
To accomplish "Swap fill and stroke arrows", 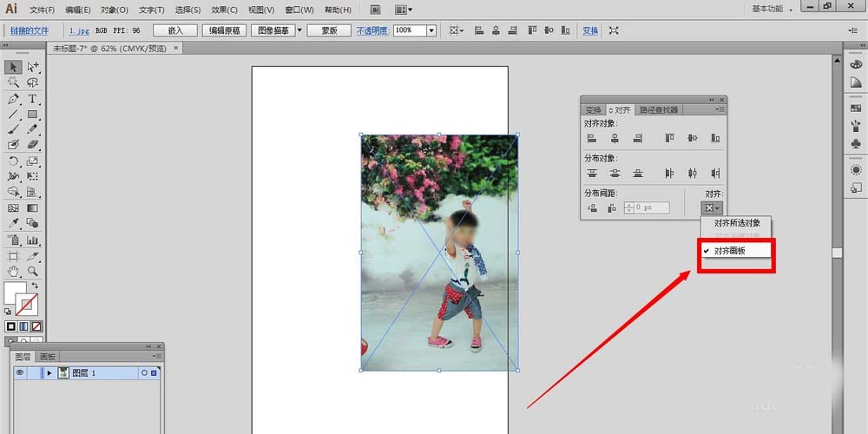I will (x=35, y=285).
